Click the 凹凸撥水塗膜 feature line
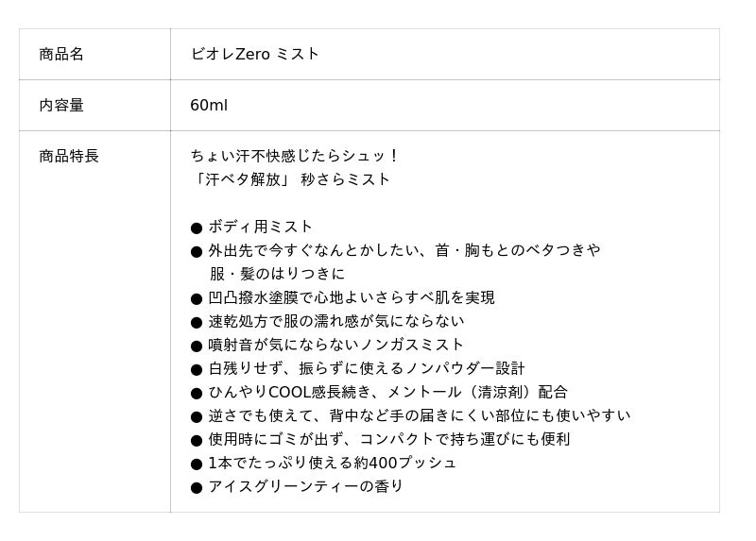 pyautogui.click(x=351, y=297)
